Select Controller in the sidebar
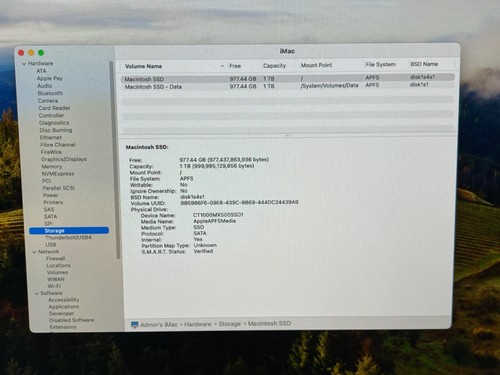This screenshot has width=500, height=375. (x=51, y=115)
